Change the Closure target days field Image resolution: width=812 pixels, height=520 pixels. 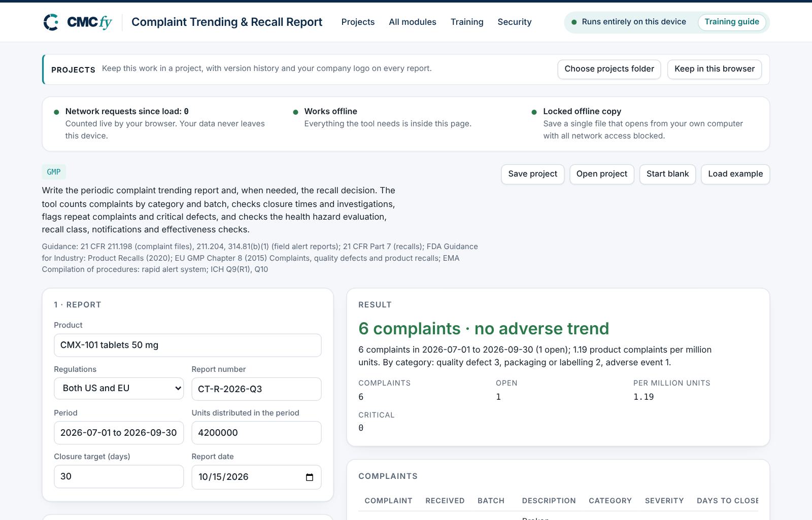(x=119, y=476)
